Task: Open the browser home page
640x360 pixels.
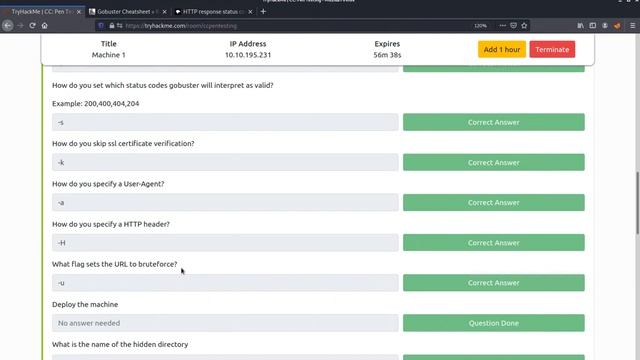Action: tap(44, 25)
